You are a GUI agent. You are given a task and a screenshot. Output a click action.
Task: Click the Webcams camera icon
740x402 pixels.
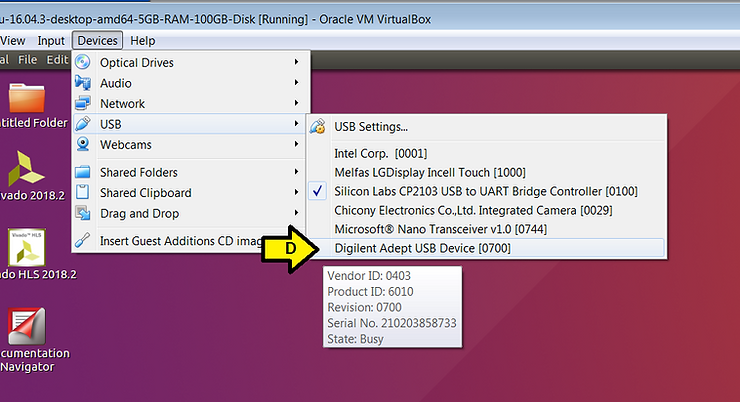83,144
